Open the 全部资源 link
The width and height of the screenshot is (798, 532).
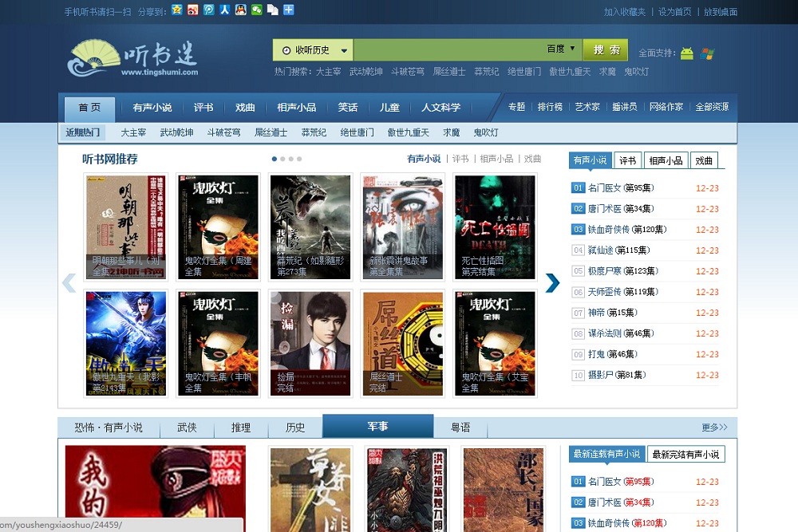pyautogui.click(x=712, y=107)
